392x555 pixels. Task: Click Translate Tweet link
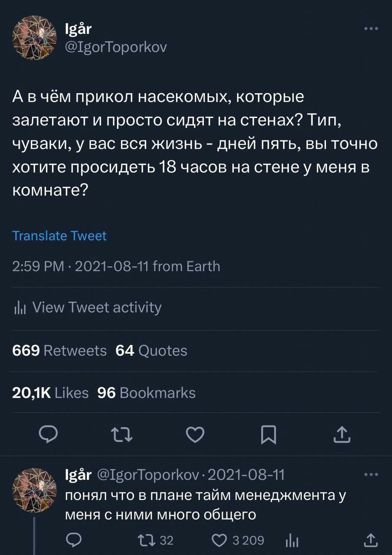tap(59, 235)
